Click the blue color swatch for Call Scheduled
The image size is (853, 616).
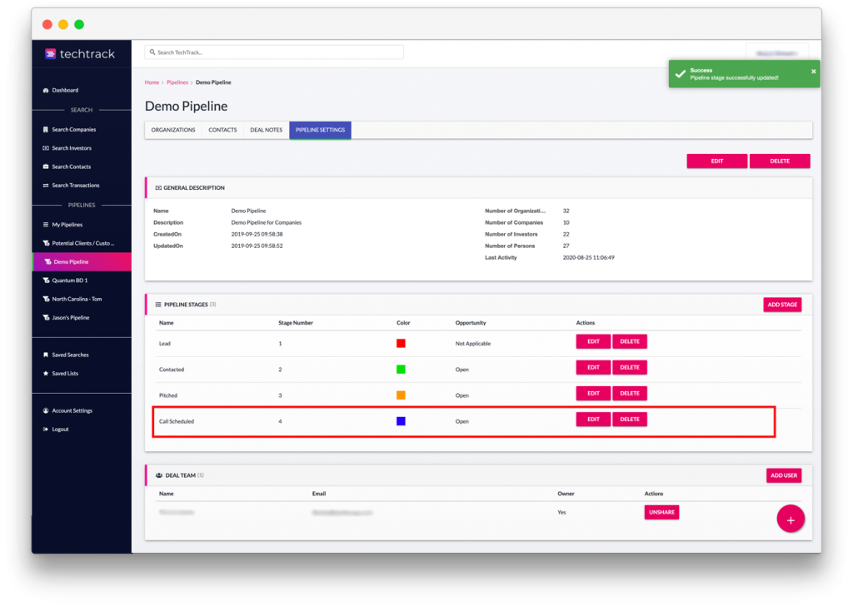(401, 421)
